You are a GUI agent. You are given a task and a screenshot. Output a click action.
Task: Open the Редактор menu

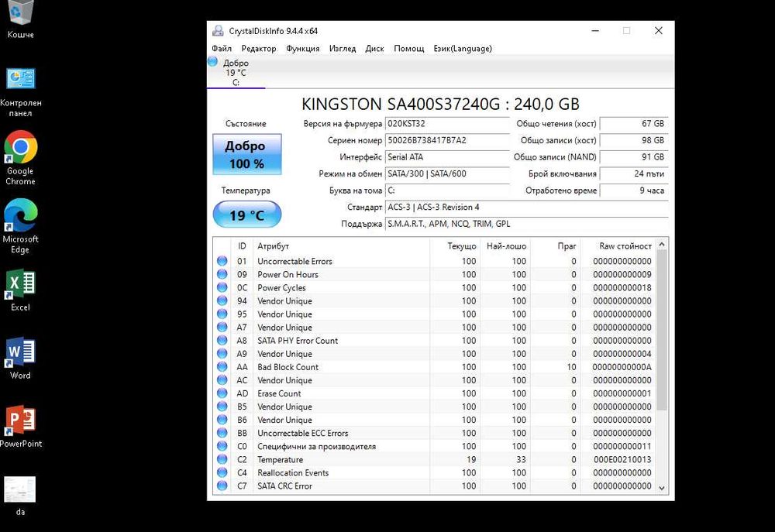[x=259, y=49]
